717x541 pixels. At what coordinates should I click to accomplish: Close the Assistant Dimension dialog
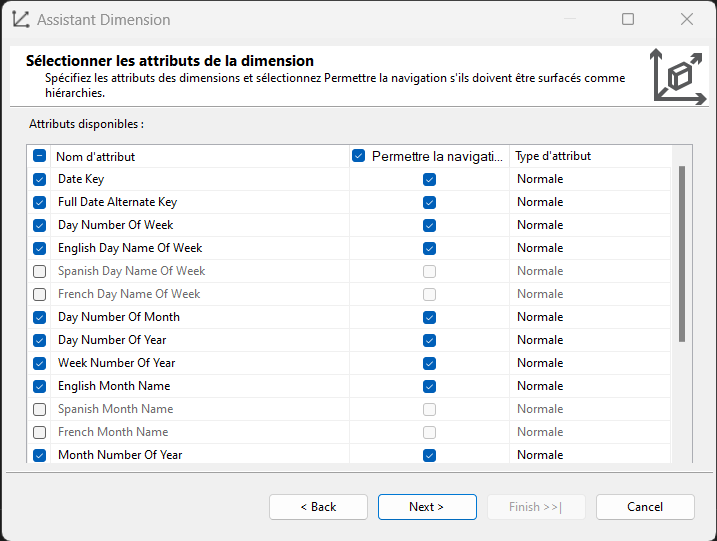tap(686, 19)
